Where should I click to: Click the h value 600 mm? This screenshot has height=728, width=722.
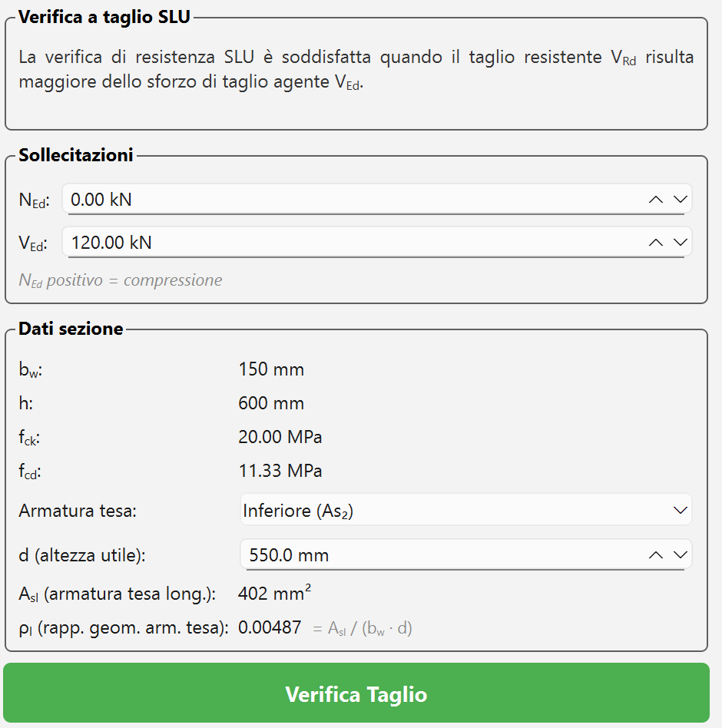click(271, 404)
